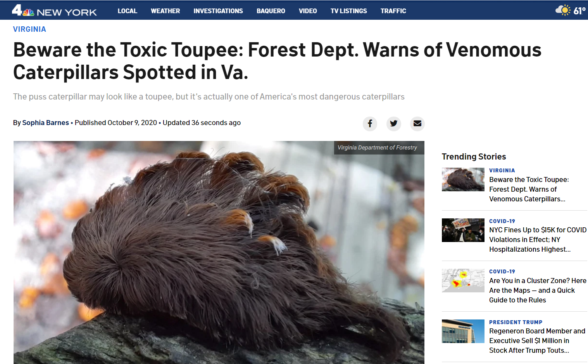Open the NBC 4 New York logo
Viewport: 588px width, 364px height.
pos(54,10)
